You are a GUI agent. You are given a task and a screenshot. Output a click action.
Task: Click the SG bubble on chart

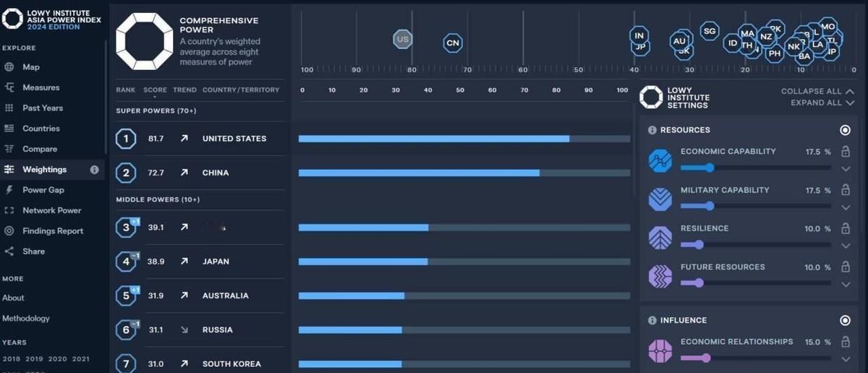click(710, 31)
